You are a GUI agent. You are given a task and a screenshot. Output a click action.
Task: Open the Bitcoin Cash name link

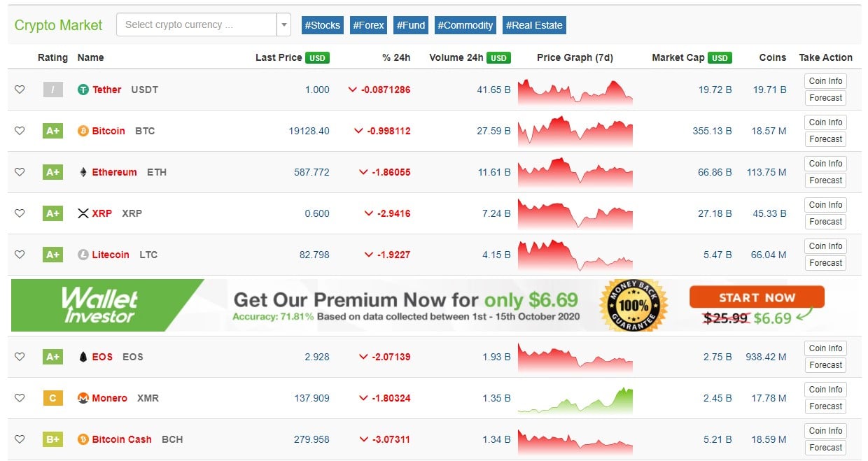[122, 439]
